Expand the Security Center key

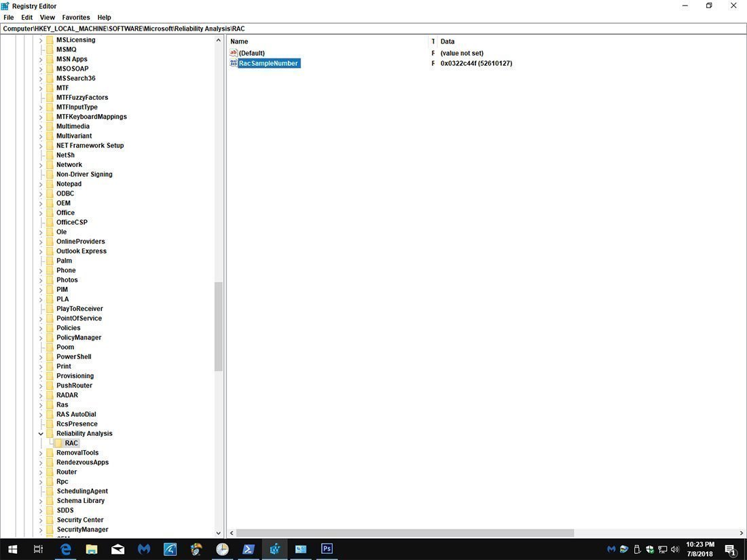41,520
